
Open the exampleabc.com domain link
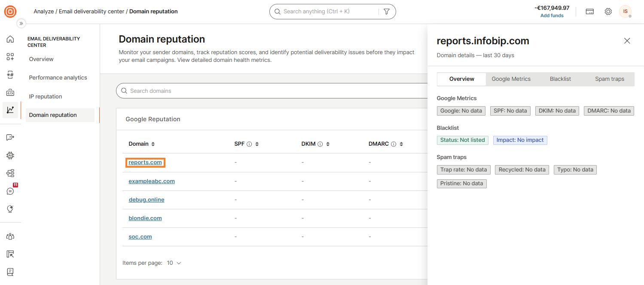coord(152,181)
